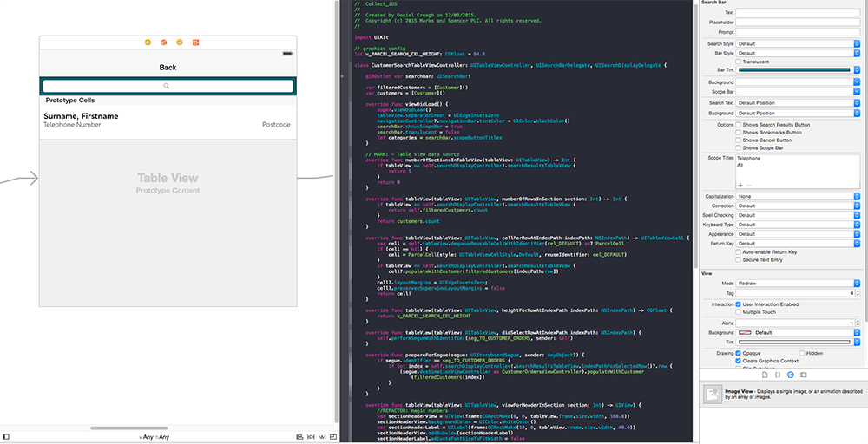Show the Media library
This screenshot has height=444, width=868.
click(803, 375)
